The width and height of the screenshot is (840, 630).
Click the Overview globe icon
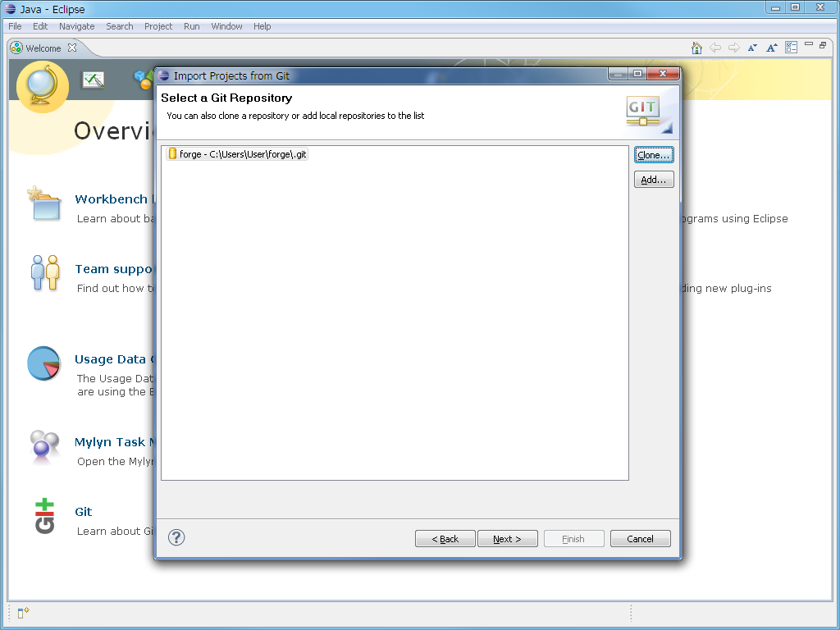(43, 86)
